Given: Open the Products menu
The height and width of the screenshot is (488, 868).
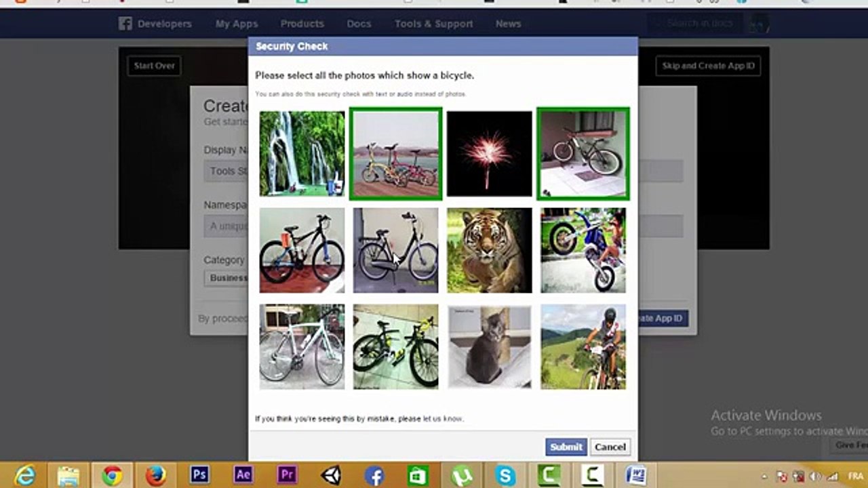Looking at the screenshot, I should pyautogui.click(x=302, y=24).
